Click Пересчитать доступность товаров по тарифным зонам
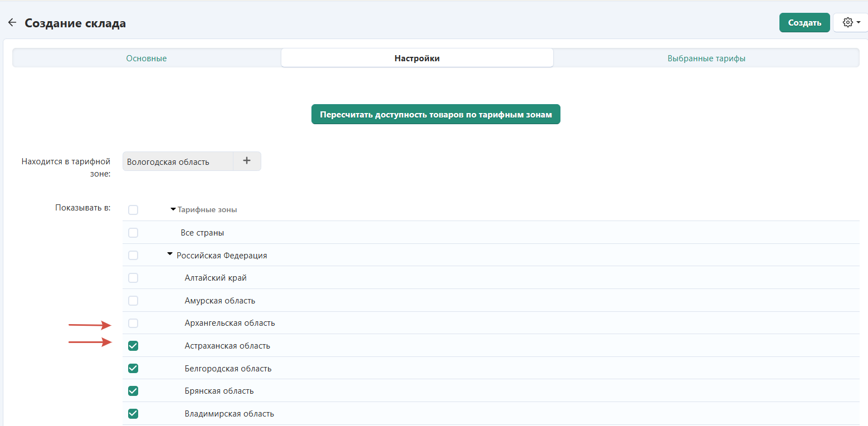 (x=435, y=114)
